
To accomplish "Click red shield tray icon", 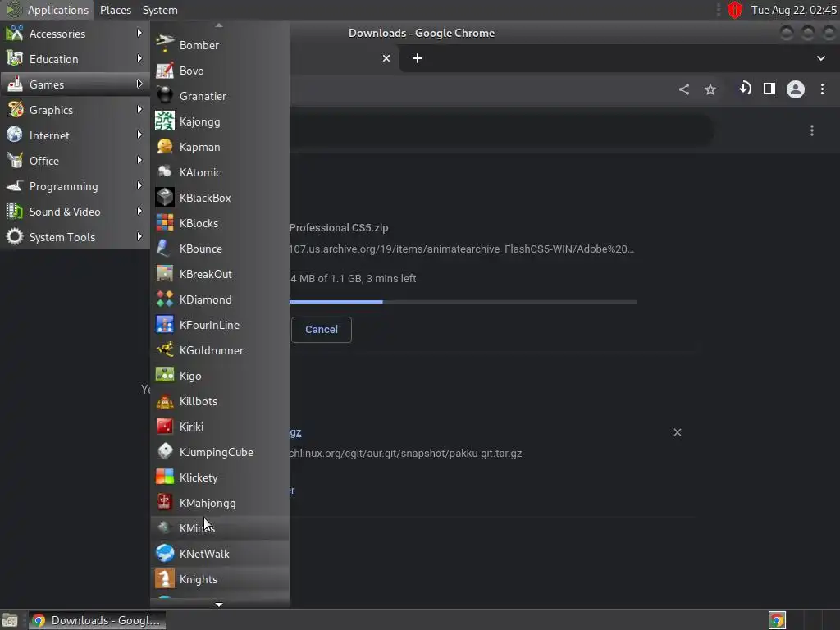I will point(735,10).
